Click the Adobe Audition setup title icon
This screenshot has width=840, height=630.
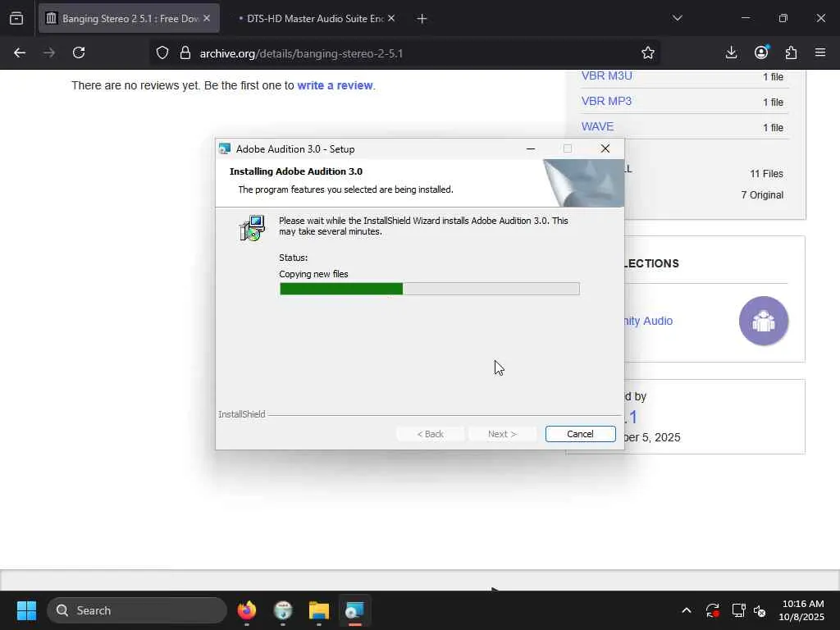coord(225,149)
